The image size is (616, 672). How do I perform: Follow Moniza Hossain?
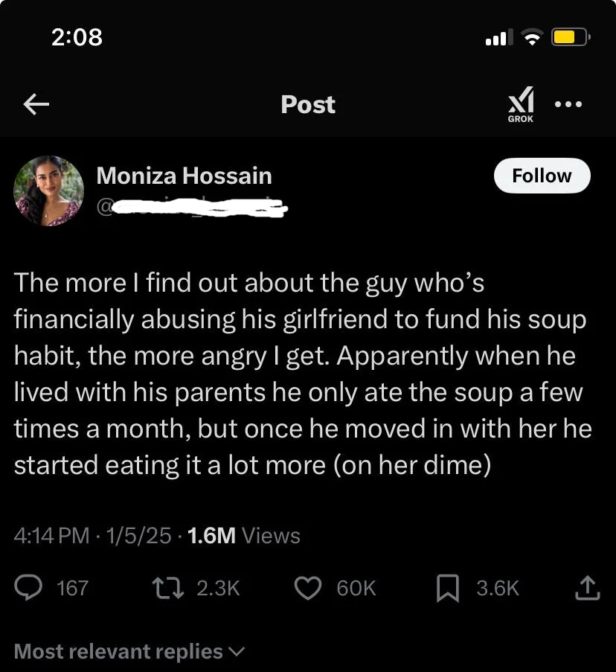(542, 176)
